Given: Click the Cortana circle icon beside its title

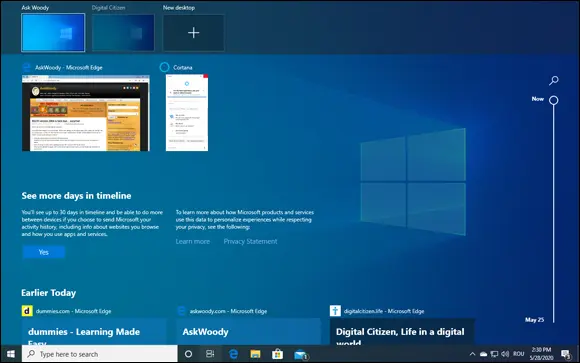Looking at the screenshot, I should point(164,67).
